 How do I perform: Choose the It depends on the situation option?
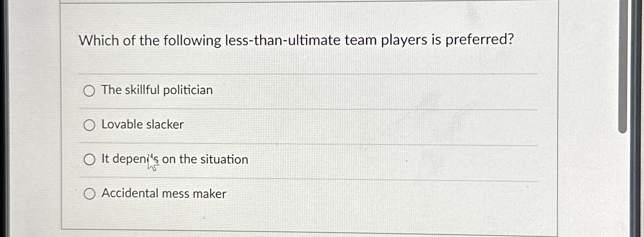click(x=89, y=159)
